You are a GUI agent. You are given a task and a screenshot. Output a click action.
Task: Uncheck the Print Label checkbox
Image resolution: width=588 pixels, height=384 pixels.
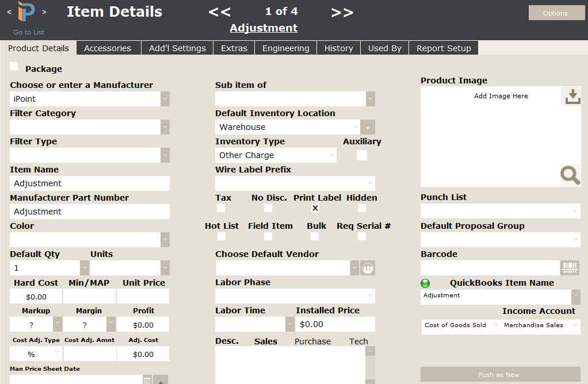(x=315, y=208)
